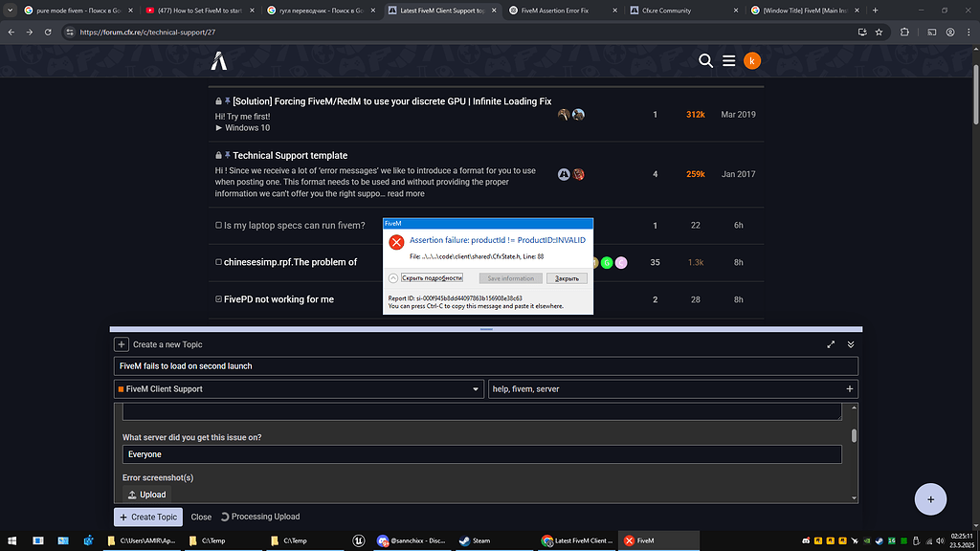Toggle checkbox beside "chinesesimp.rpf.The problem of"
The height and width of the screenshot is (551, 980).
point(218,261)
